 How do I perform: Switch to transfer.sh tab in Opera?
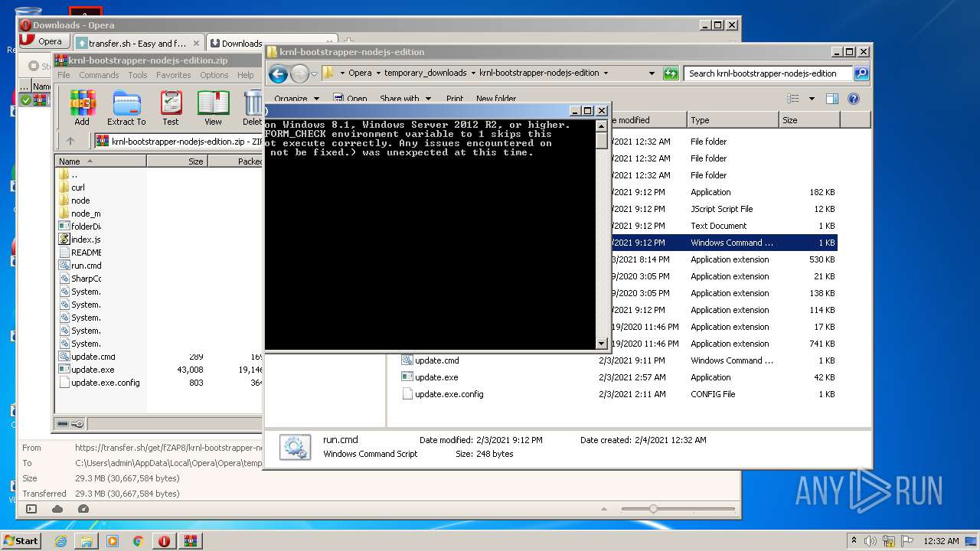pyautogui.click(x=138, y=44)
